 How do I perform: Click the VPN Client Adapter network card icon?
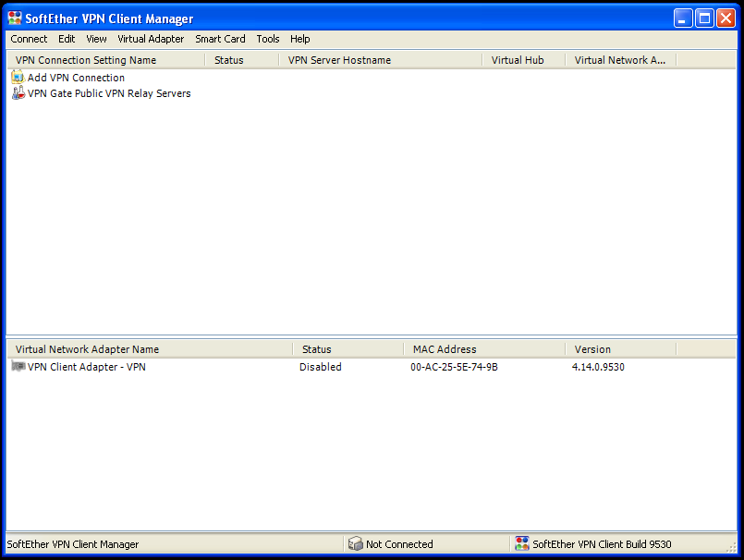point(18,366)
